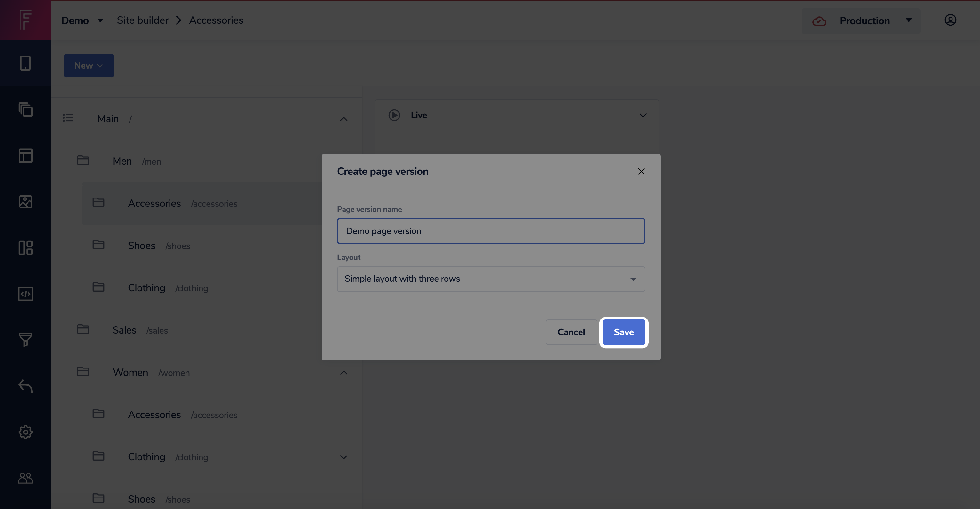Image resolution: width=980 pixels, height=509 pixels.
Task: Open the stacked pages icon in sidebar
Action: 25,109
